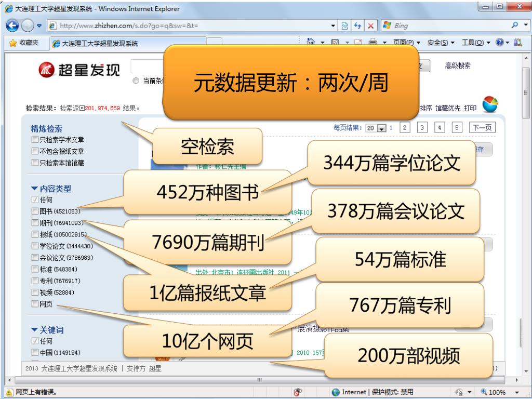Check the 网页 checkbox
This screenshot has width=532, height=399.
pyautogui.click(x=35, y=303)
